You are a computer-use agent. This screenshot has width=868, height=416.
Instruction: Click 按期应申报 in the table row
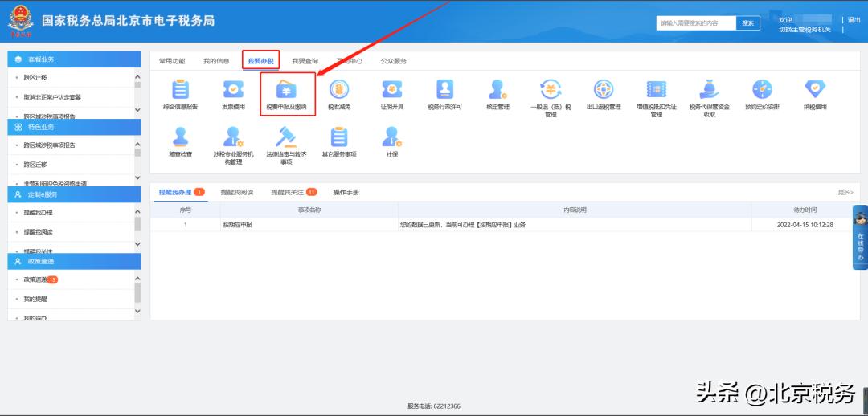[237, 225]
